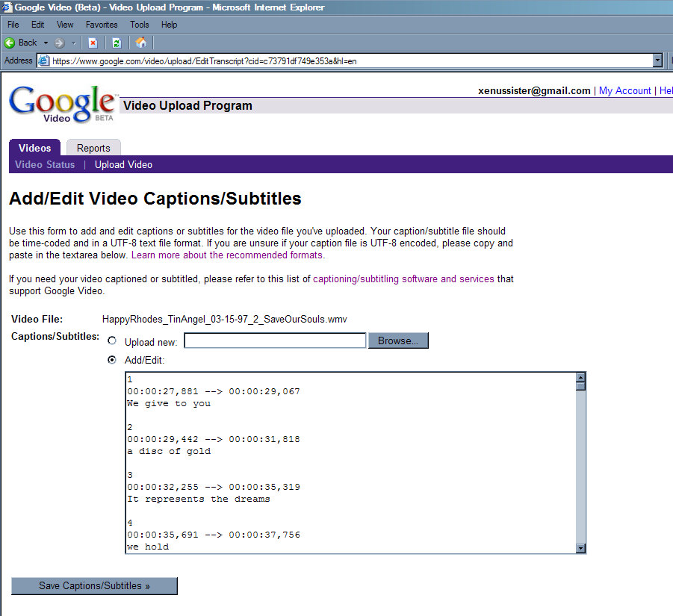Click the red Stop loading icon
The width and height of the screenshot is (673, 616).
click(x=93, y=43)
